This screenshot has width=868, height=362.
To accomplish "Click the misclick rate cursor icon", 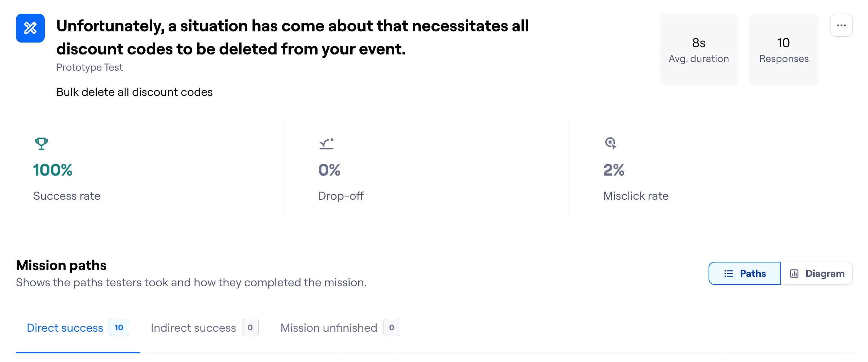I will click(x=610, y=143).
